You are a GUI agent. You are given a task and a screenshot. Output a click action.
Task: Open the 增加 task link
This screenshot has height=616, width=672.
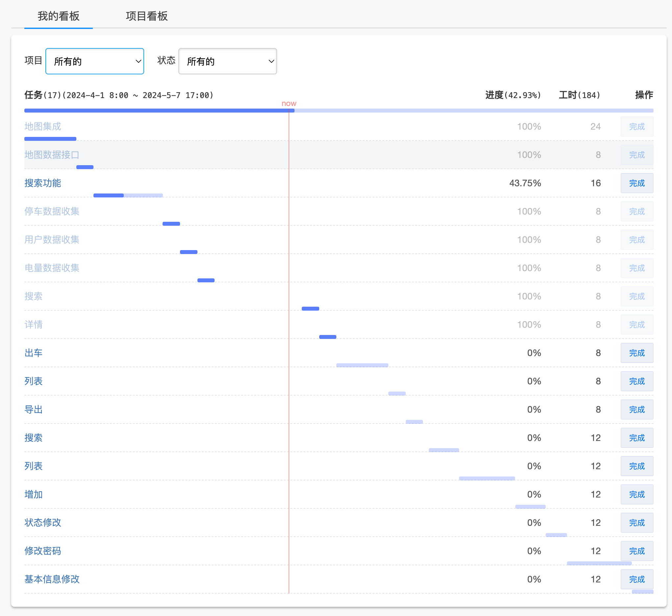point(33,494)
